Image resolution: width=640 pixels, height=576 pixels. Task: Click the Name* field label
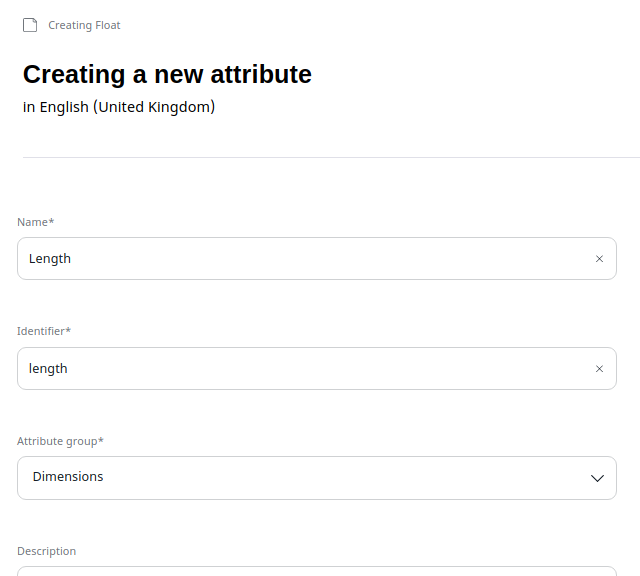pyautogui.click(x=36, y=222)
